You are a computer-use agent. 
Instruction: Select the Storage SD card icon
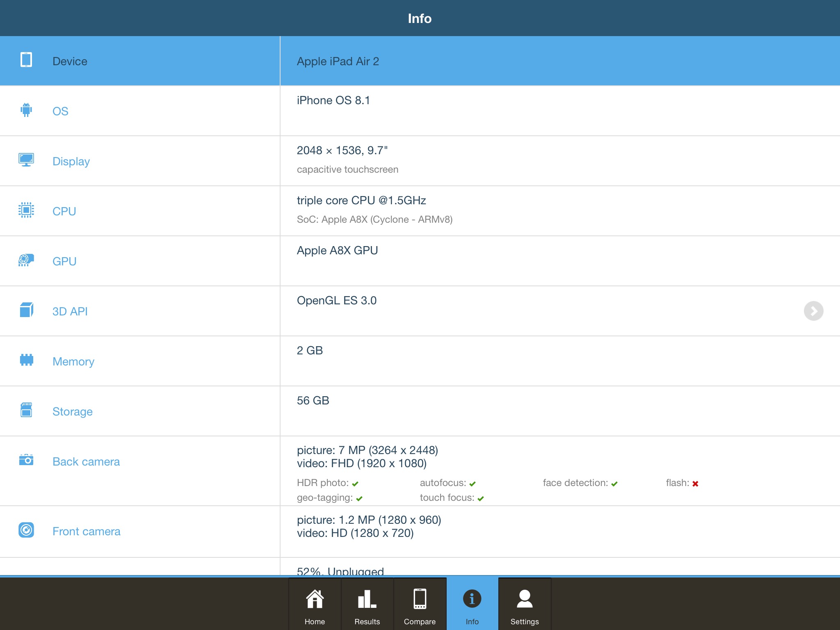click(26, 410)
